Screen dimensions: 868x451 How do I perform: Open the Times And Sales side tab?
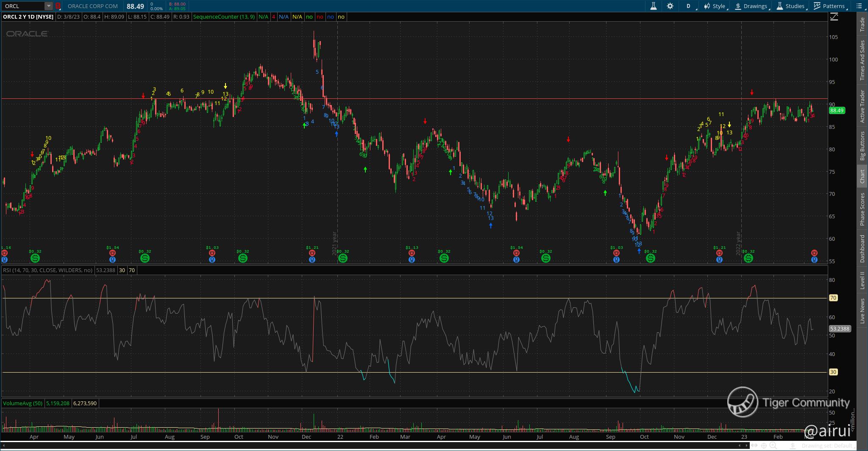point(862,60)
